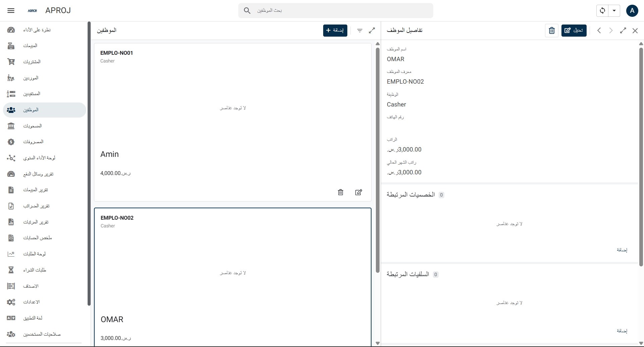Click the edit button in employee details

click(x=574, y=31)
